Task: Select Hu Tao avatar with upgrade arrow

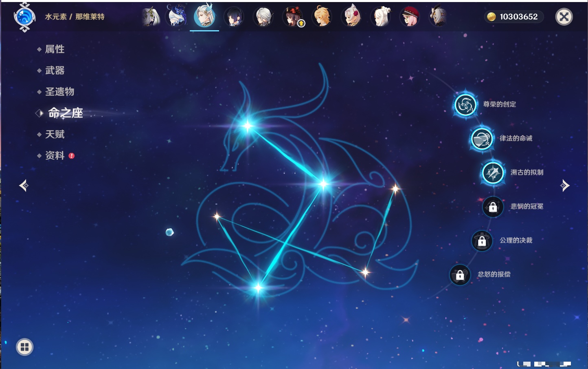Action: pos(293,17)
